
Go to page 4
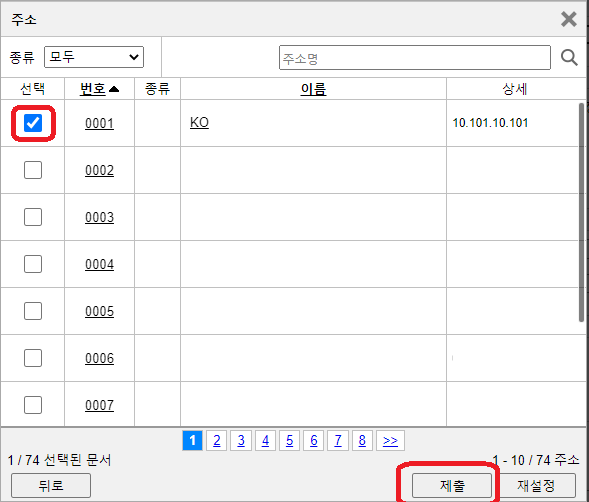(x=266, y=440)
